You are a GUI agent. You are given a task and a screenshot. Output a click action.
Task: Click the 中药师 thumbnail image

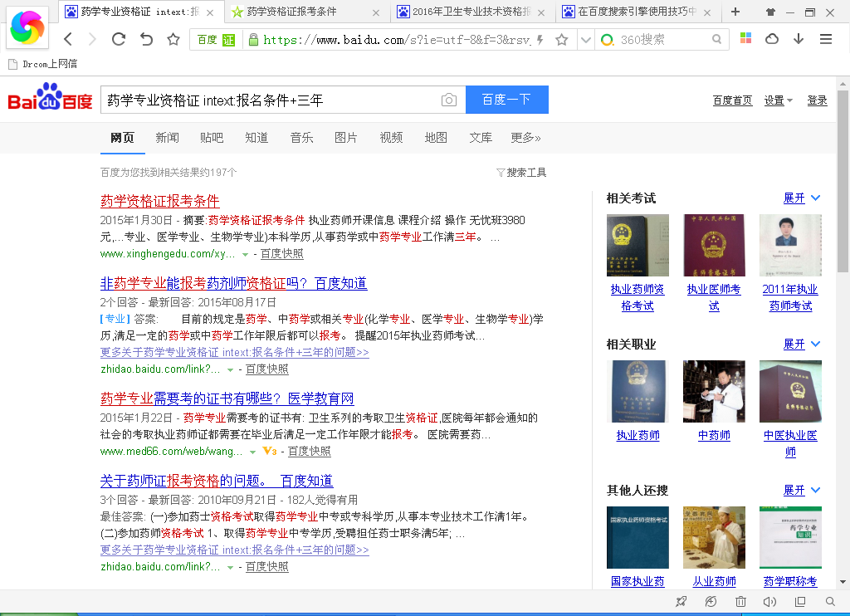tap(714, 391)
